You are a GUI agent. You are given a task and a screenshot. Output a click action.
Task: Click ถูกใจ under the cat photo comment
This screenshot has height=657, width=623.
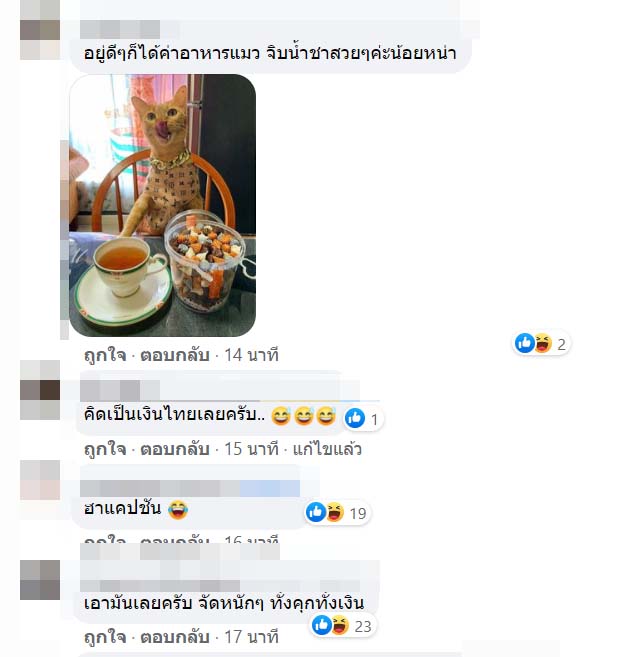(105, 355)
